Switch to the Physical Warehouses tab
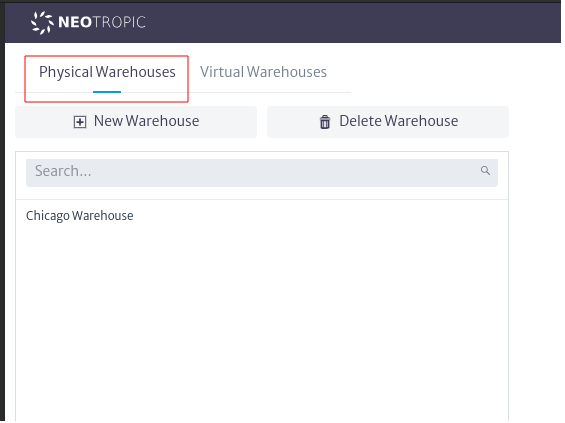Viewport: 565px width, 423px height. (107, 72)
